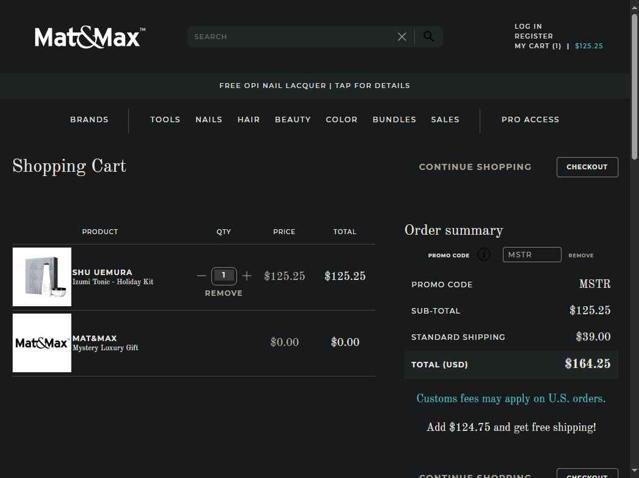Open the Register link
Screen dimensions: 639x478
(x=533, y=36)
